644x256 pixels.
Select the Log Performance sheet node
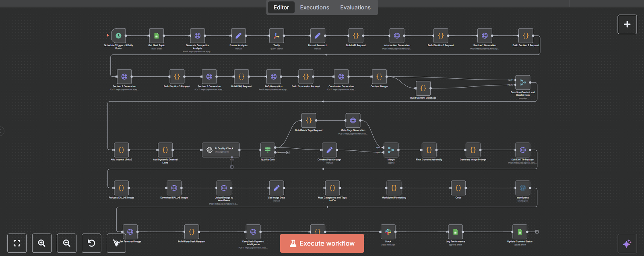pos(455,232)
